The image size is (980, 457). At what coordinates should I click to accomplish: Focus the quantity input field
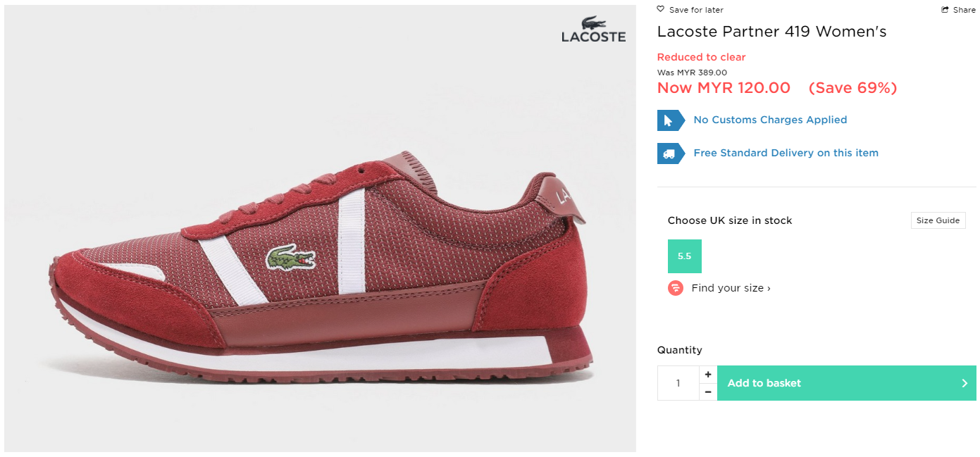click(x=678, y=383)
